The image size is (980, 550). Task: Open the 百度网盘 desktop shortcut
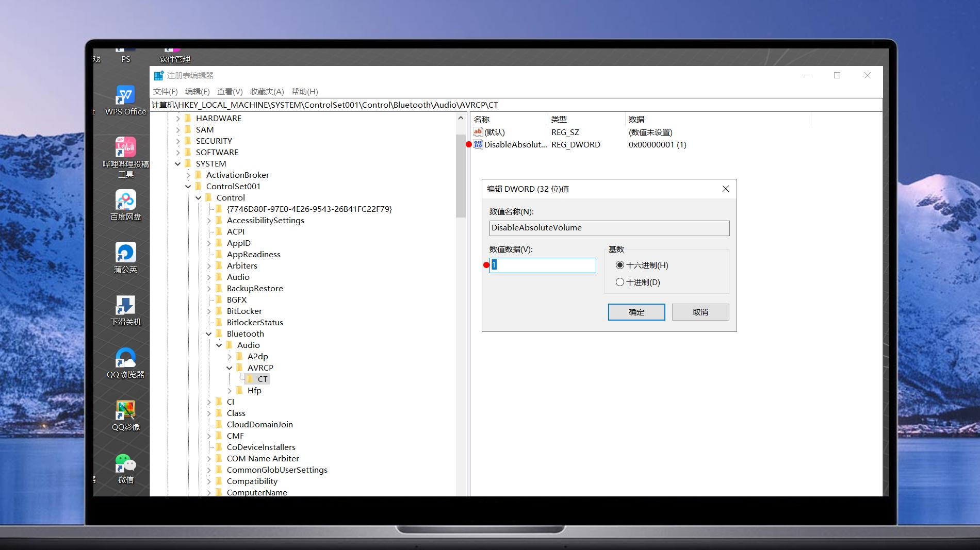point(125,201)
